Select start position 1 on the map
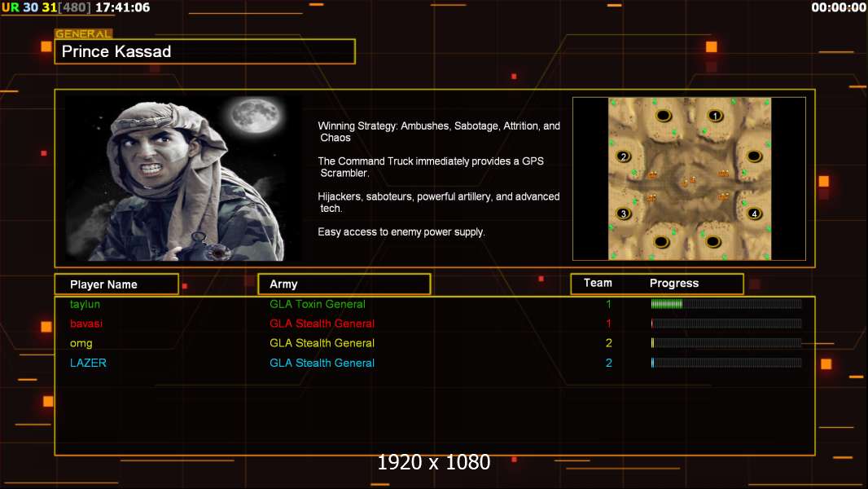The image size is (868, 489). 715,116
